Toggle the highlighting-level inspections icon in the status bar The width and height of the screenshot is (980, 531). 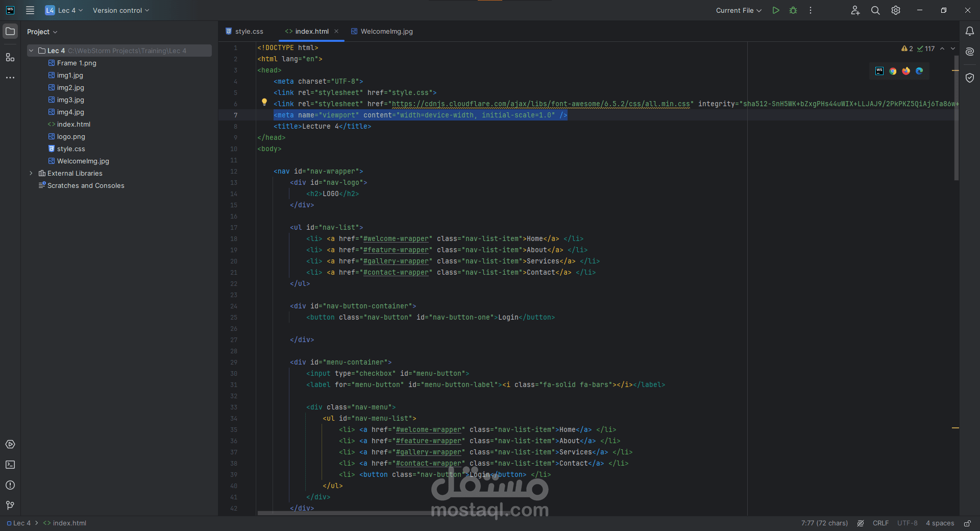pos(861,523)
